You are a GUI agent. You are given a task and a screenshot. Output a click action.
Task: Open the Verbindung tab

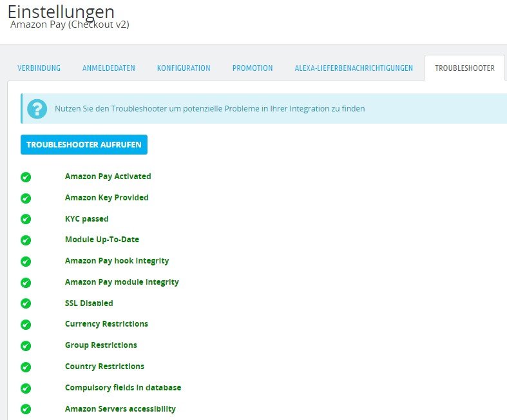pos(39,68)
